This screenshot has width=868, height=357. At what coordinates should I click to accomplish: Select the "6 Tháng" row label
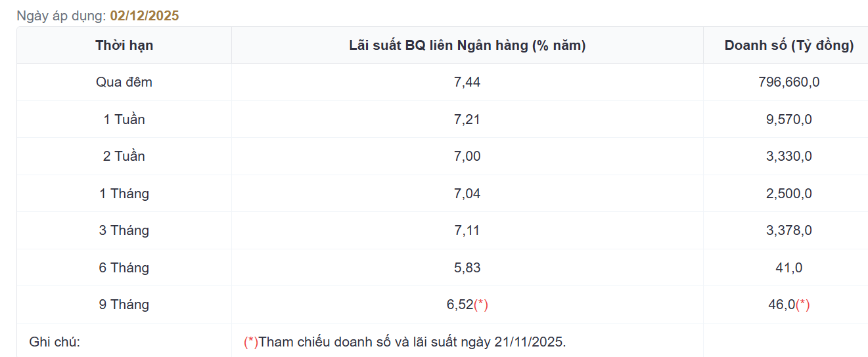(x=124, y=268)
